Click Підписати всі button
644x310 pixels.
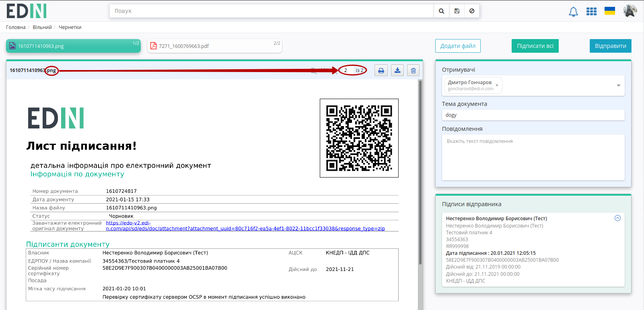[x=535, y=46]
